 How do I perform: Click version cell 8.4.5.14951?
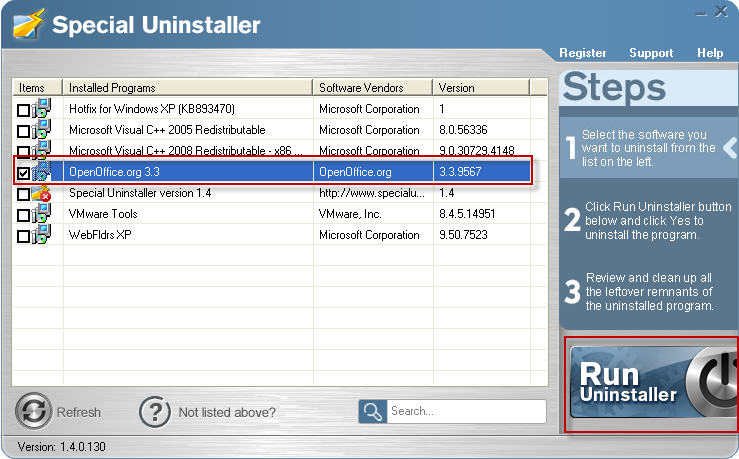(x=467, y=214)
